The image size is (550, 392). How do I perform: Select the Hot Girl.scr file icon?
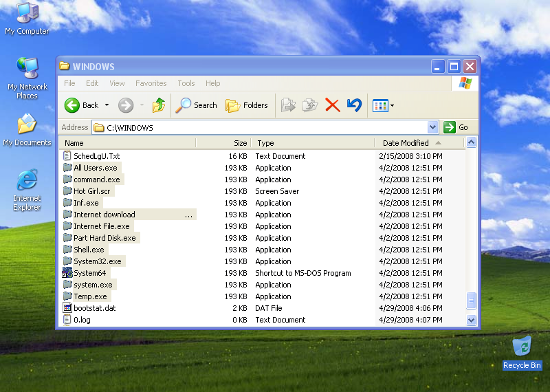67,191
